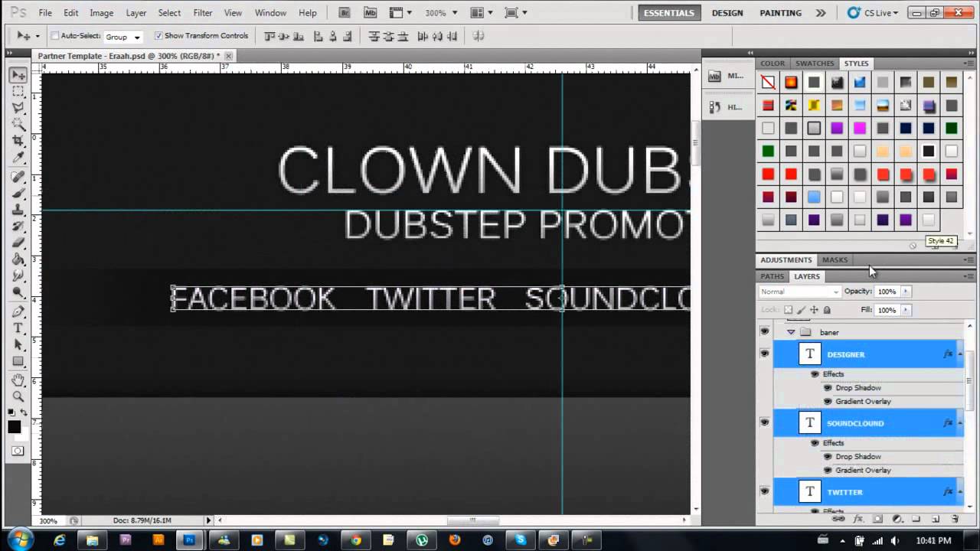Launch Mini Bridge from top bar
The height and width of the screenshot is (551, 980).
[x=371, y=13]
